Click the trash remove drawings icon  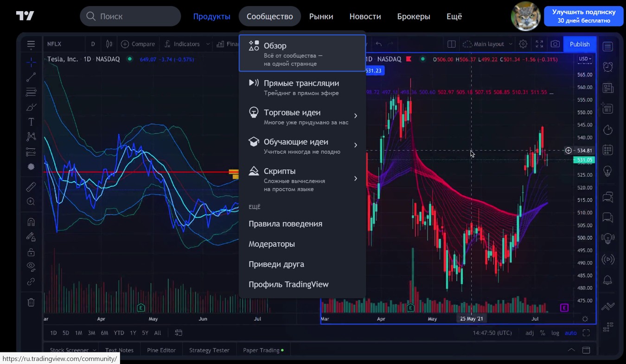coord(31,302)
